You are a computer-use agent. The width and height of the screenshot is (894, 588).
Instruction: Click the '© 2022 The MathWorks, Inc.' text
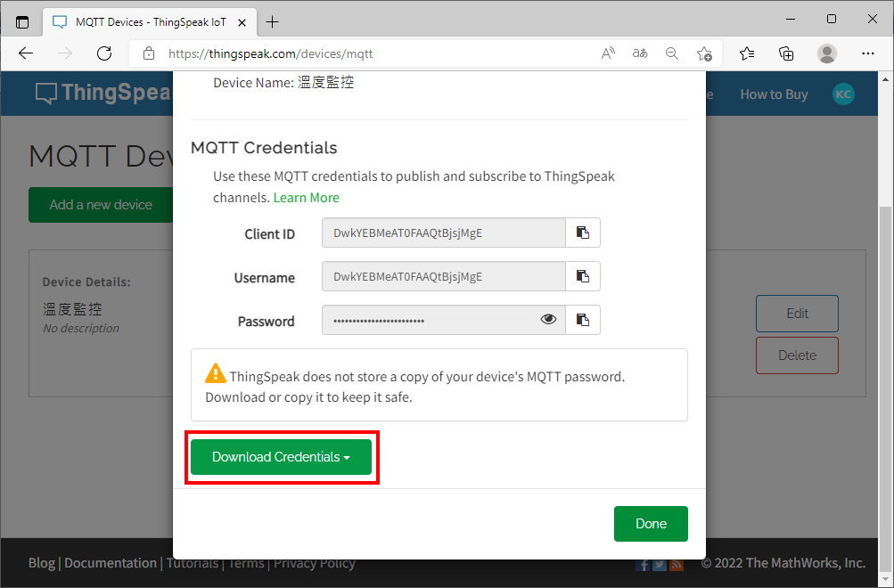[x=783, y=563]
